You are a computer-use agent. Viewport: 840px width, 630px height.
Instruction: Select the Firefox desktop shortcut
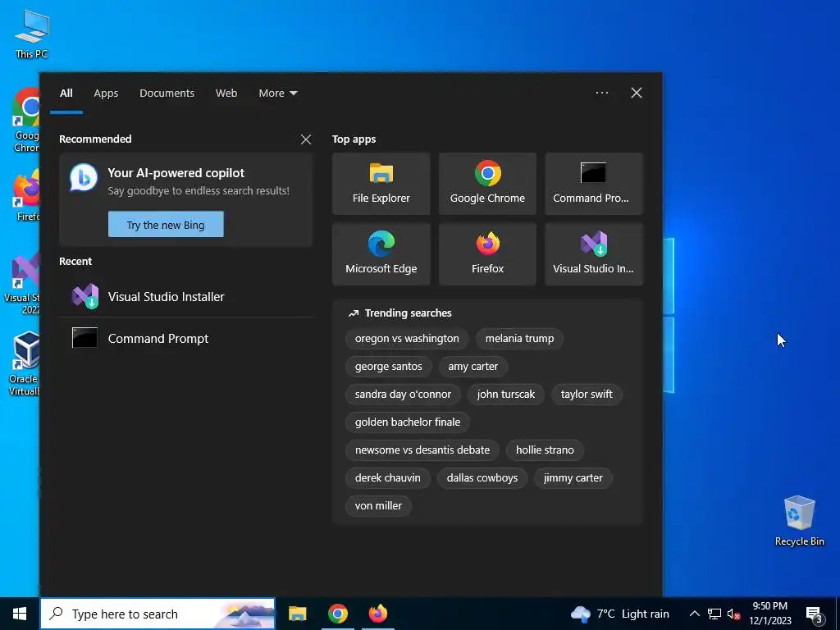[x=27, y=195]
